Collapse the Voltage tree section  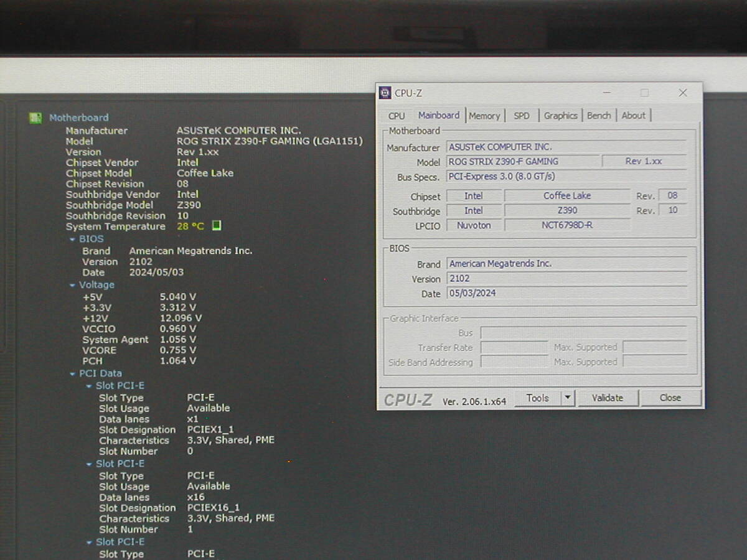click(x=73, y=285)
